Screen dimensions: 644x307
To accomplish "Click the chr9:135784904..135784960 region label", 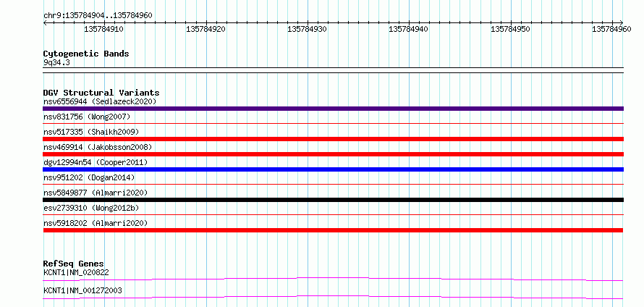I will point(98,16).
